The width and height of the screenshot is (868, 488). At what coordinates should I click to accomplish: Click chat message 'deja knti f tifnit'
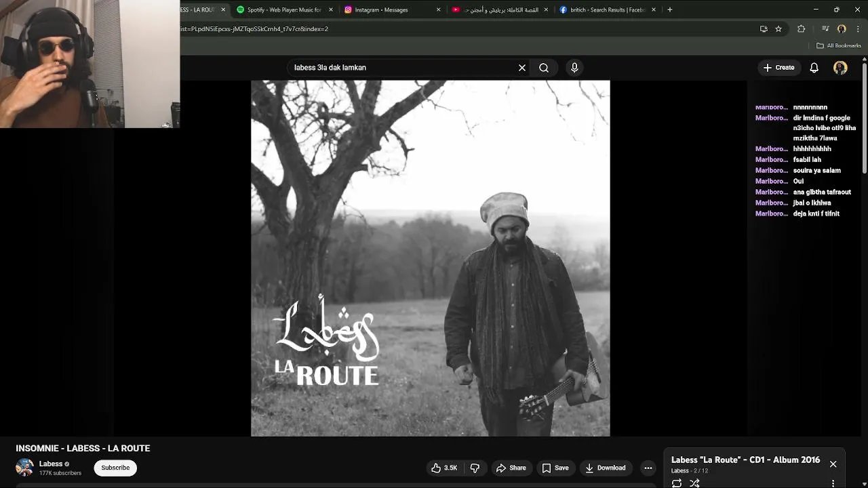816,213
